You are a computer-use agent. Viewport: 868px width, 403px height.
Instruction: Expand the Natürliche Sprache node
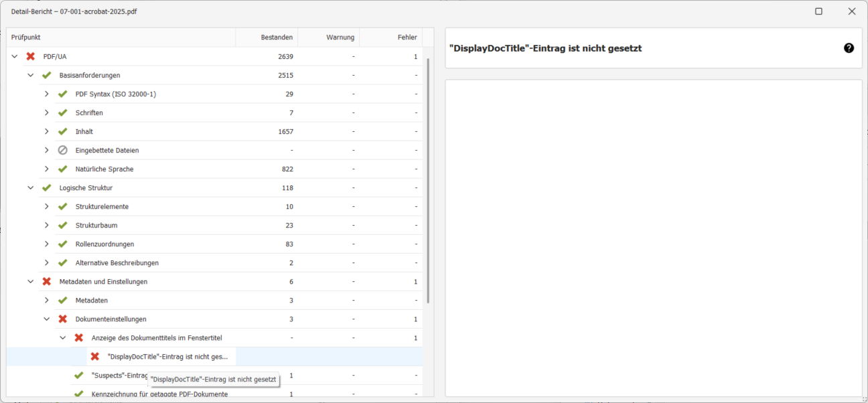pos(47,169)
